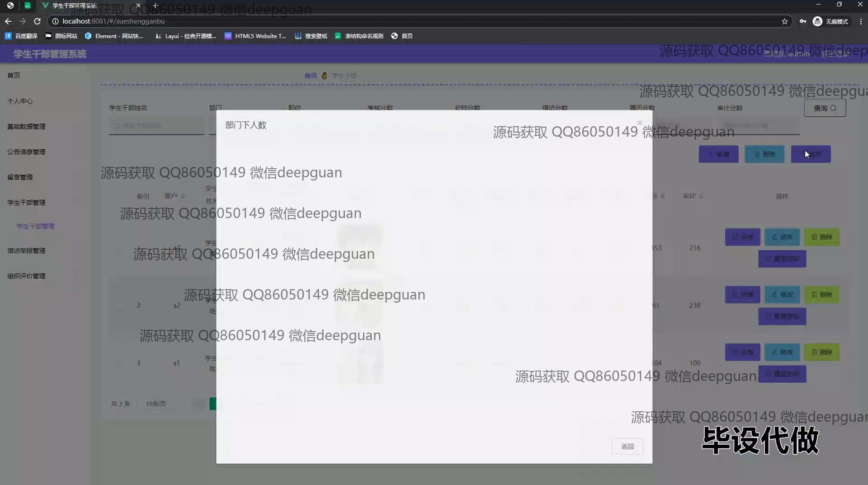Expand the 信访举报管理 sidebar menu
Image resolution: width=868 pixels, height=485 pixels.
(x=26, y=251)
